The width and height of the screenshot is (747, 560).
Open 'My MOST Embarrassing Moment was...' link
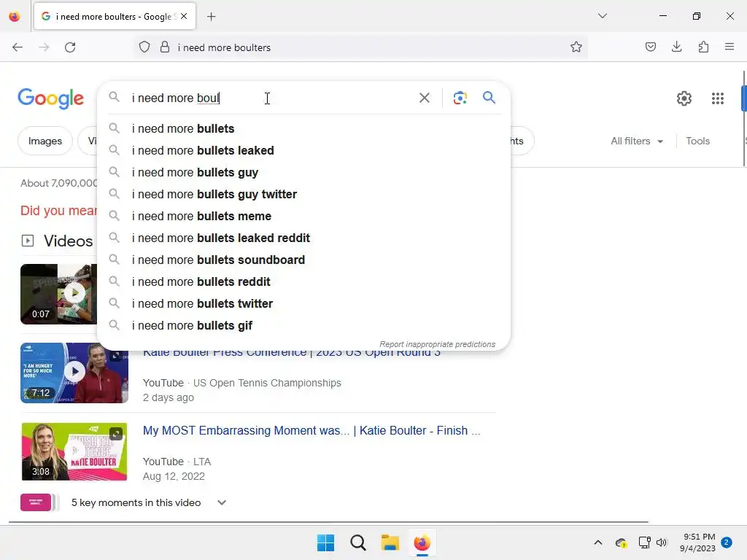(311, 430)
